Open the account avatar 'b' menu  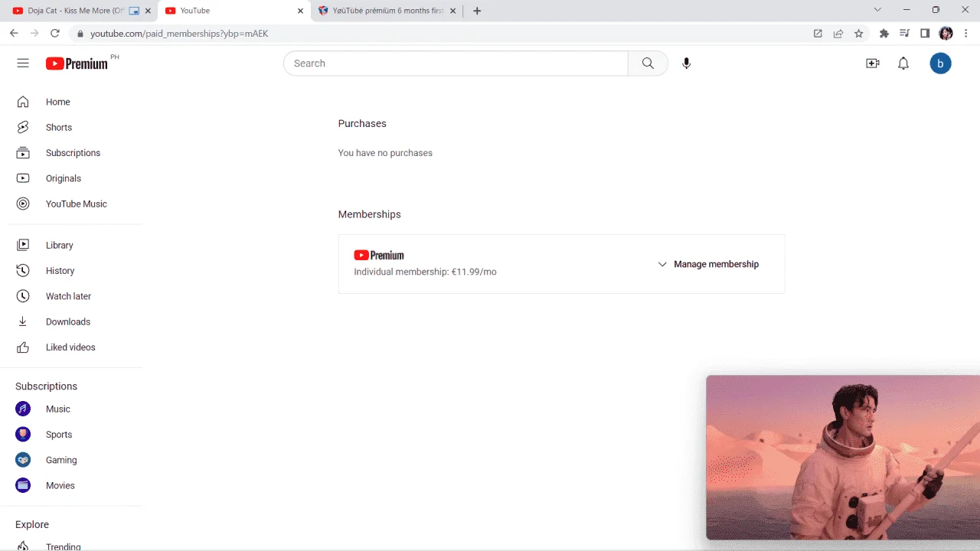coord(940,64)
